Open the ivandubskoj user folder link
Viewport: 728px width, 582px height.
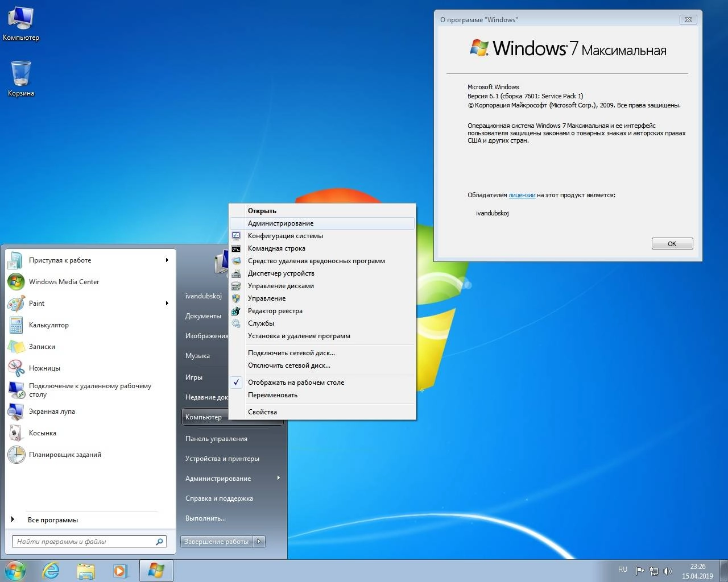pos(204,296)
